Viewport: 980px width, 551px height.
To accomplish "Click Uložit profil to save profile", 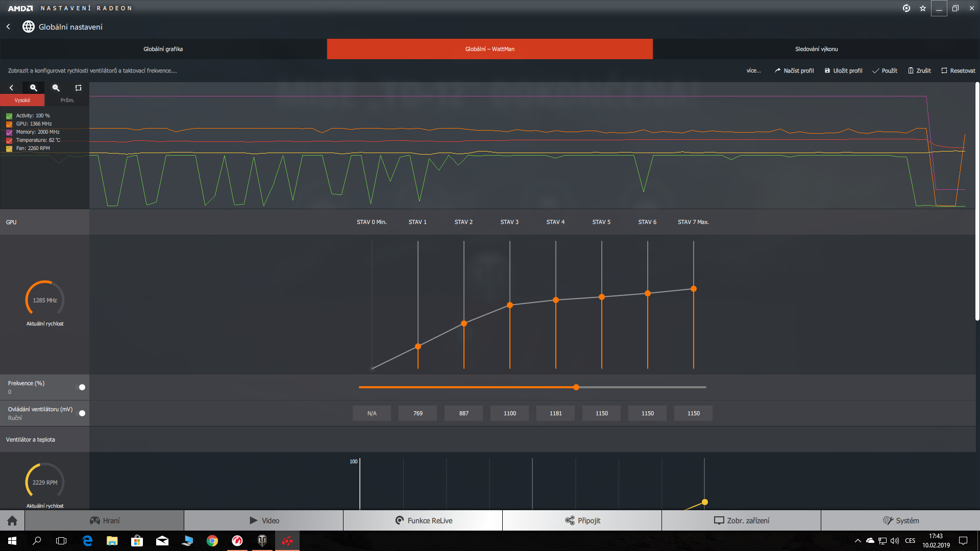I will [x=843, y=70].
